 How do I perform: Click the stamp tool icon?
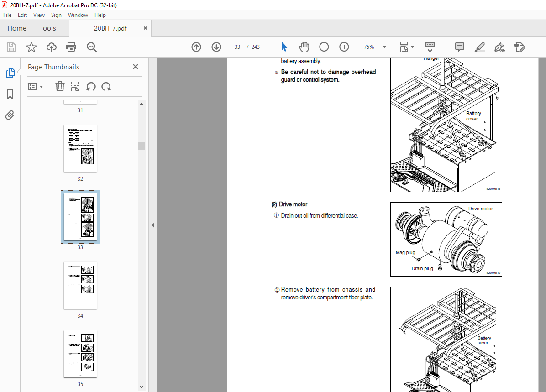520,47
